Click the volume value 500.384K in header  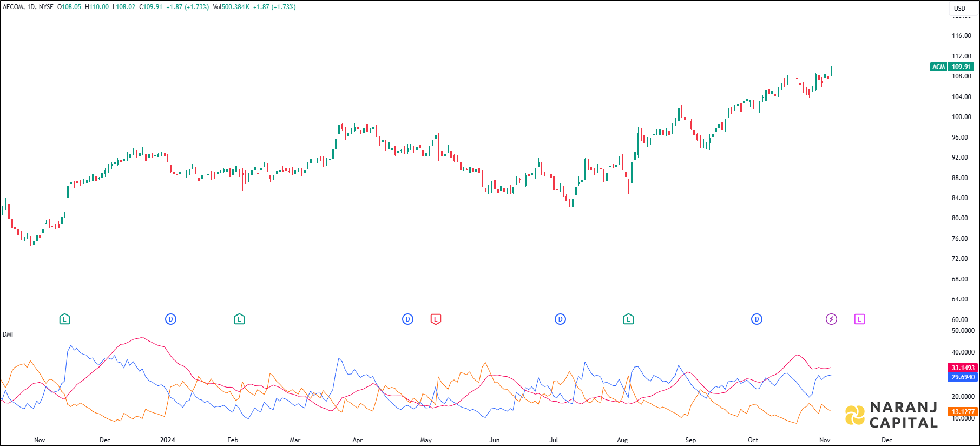coord(235,7)
